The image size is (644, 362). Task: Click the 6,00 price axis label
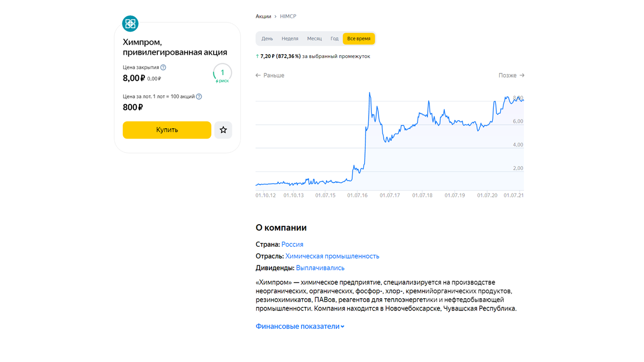tap(518, 122)
